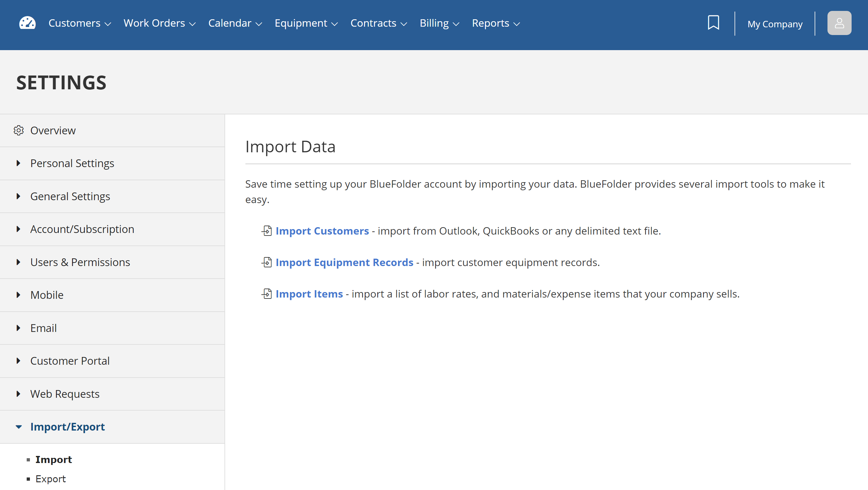The image size is (868, 490).
Task: Open the dashboard gauge icon
Action: point(27,23)
